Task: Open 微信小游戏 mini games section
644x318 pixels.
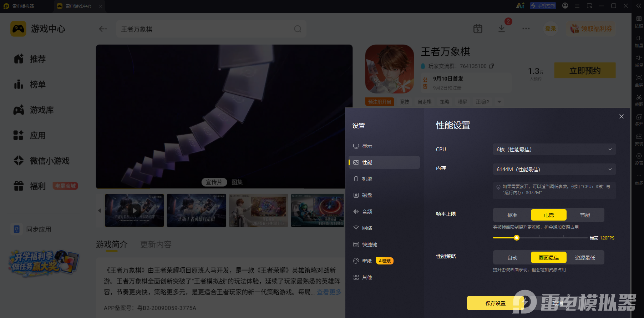Action: [41, 161]
